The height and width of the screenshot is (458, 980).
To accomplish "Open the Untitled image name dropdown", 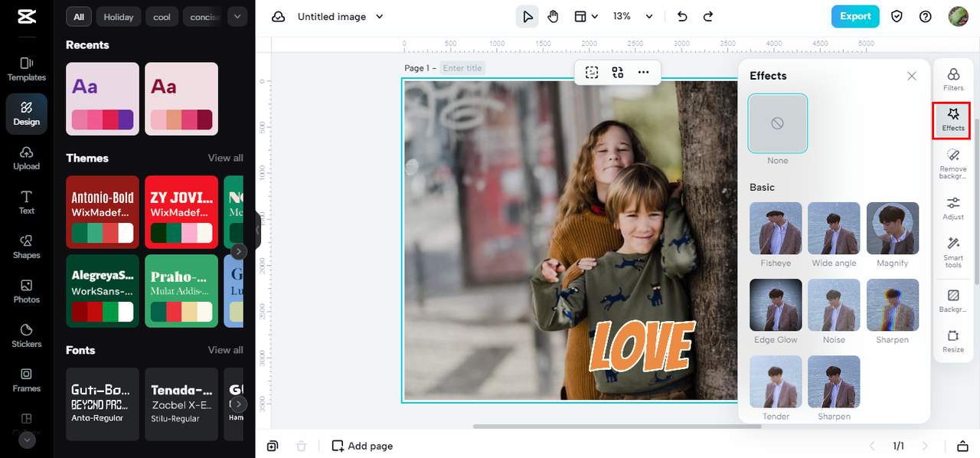I will (x=340, y=17).
